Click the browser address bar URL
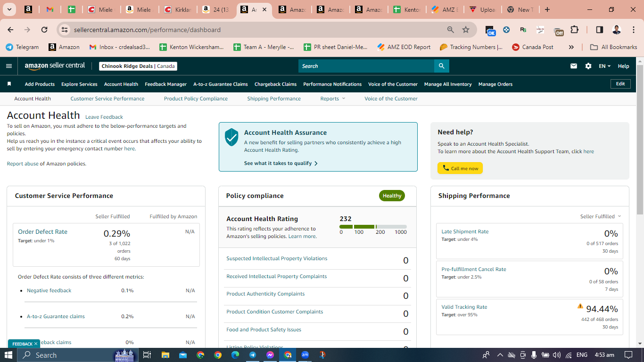Screen dimensions: 644x362 [x=147, y=30]
